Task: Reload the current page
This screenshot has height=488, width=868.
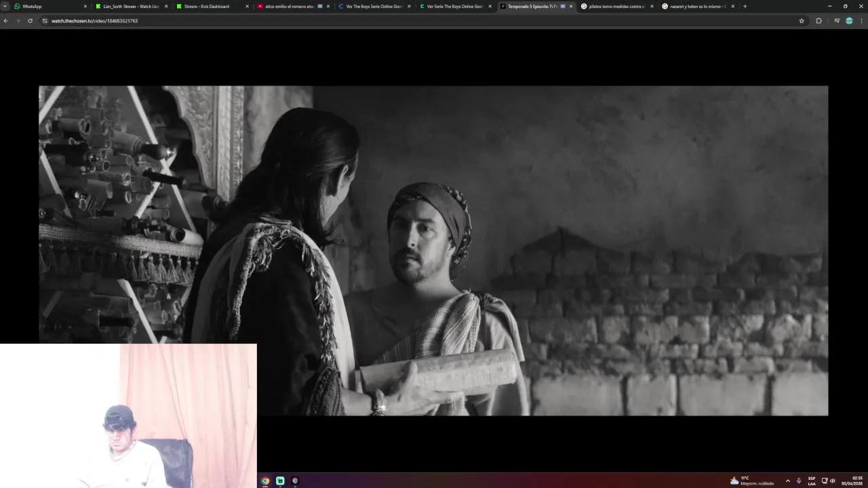Action: (x=30, y=21)
